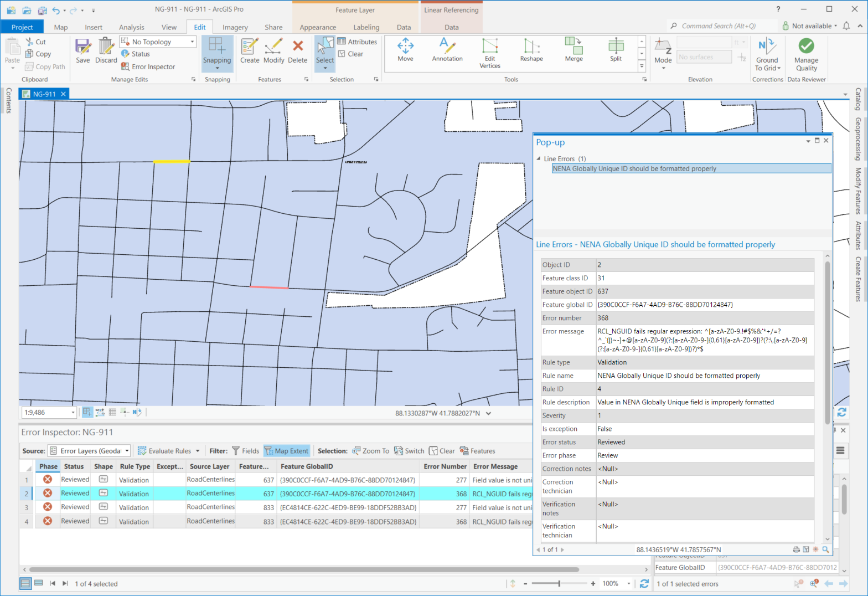Adjust the table zoom percentage slider
The height and width of the screenshot is (596, 868).
click(x=559, y=583)
